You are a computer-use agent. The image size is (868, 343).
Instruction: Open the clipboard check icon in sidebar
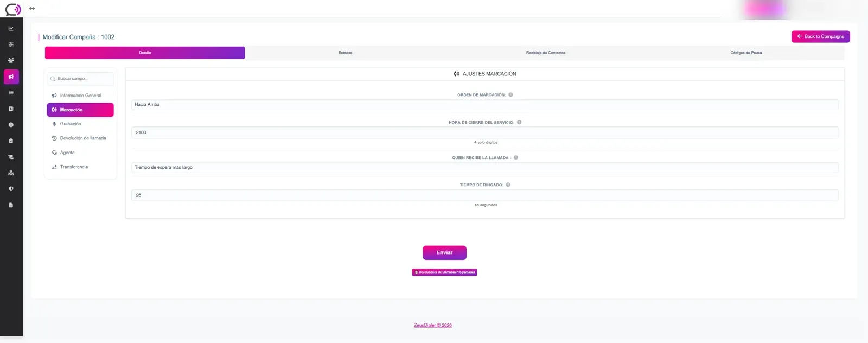click(11, 141)
